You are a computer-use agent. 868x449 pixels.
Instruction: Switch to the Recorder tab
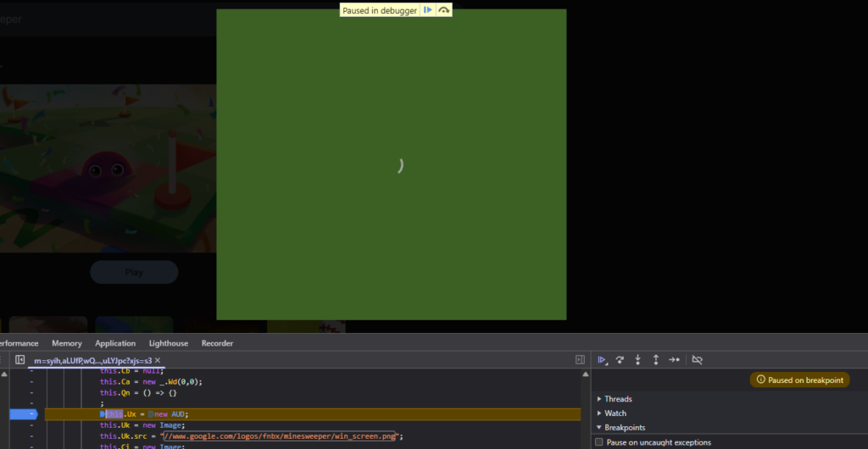tap(217, 343)
